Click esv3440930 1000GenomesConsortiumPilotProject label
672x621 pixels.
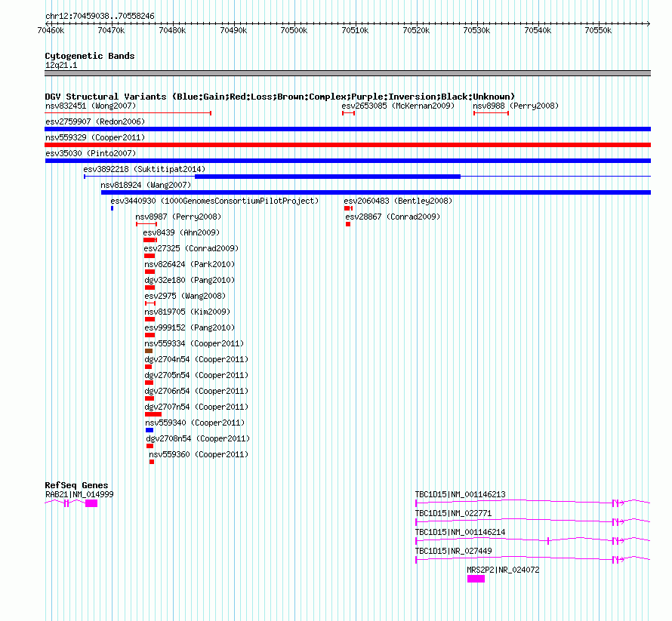pyautogui.click(x=214, y=201)
